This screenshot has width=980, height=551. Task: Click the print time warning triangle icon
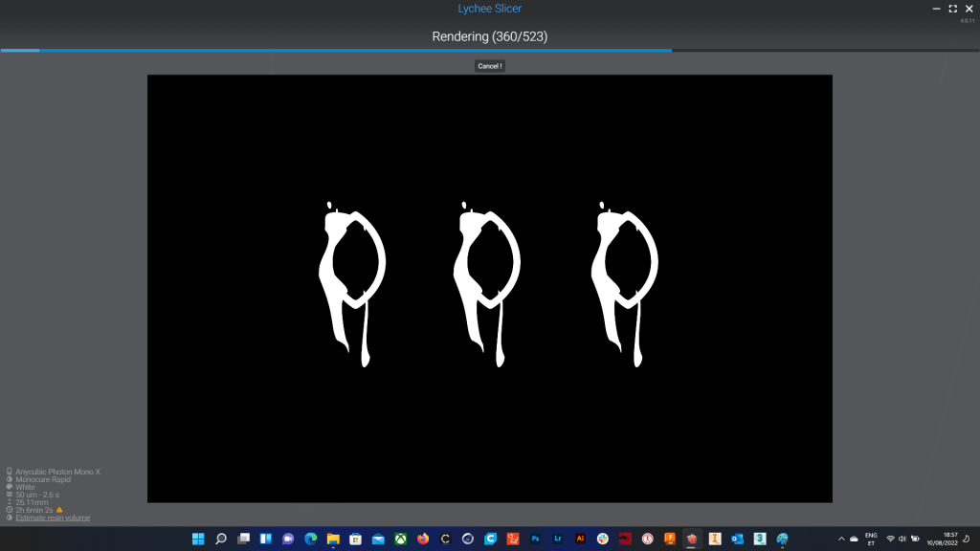(x=59, y=510)
